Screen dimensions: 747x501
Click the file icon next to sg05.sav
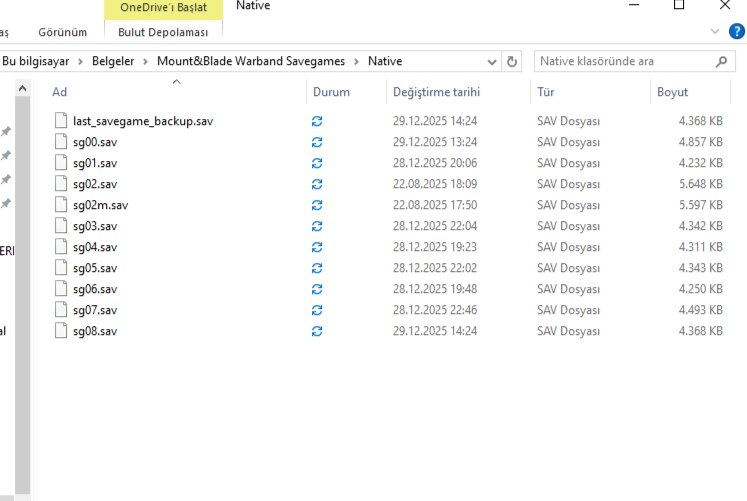(61, 267)
